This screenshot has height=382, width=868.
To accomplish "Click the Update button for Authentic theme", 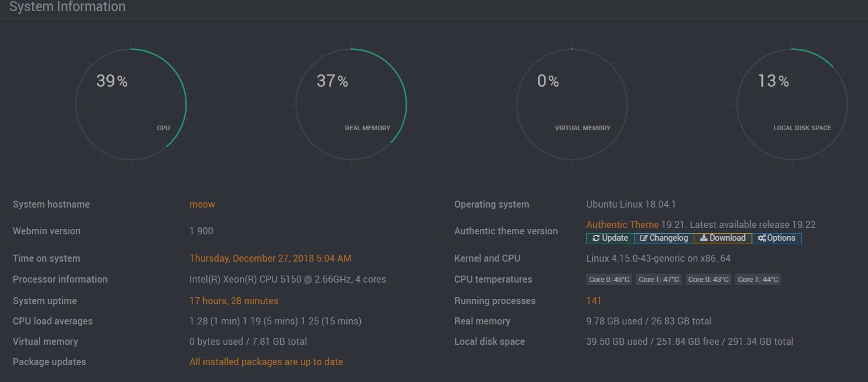I will [x=610, y=238].
